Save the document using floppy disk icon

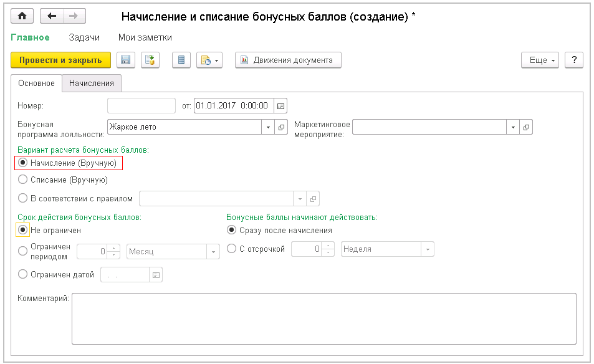click(x=125, y=60)
